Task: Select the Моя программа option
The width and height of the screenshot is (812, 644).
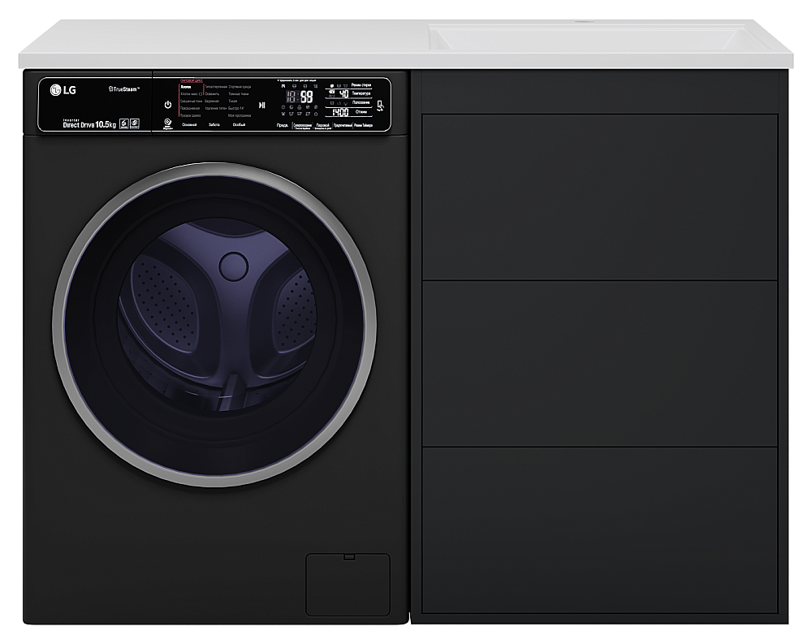Action: tap(240, 115)
